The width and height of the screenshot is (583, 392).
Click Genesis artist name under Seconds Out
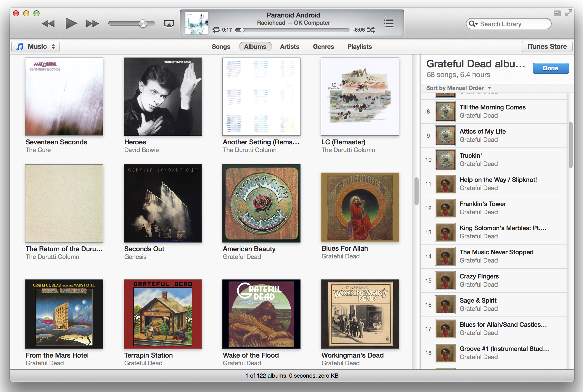point(135,257)
